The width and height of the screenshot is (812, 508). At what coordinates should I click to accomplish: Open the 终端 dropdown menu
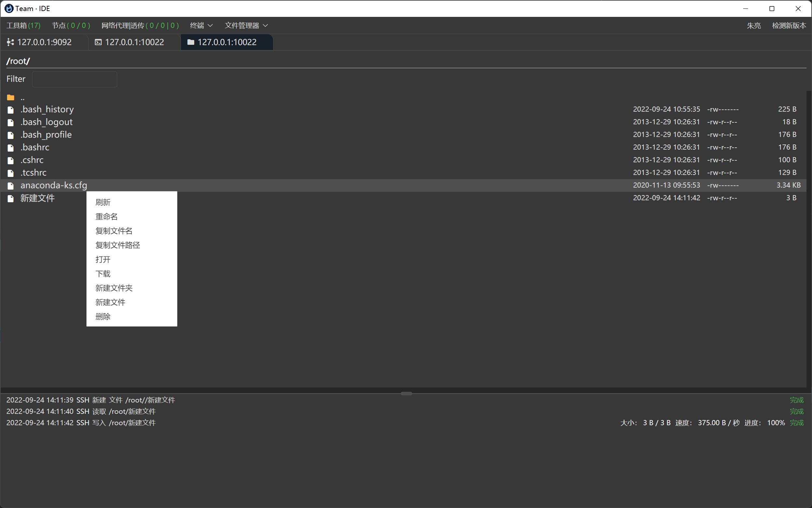(201, 26)
